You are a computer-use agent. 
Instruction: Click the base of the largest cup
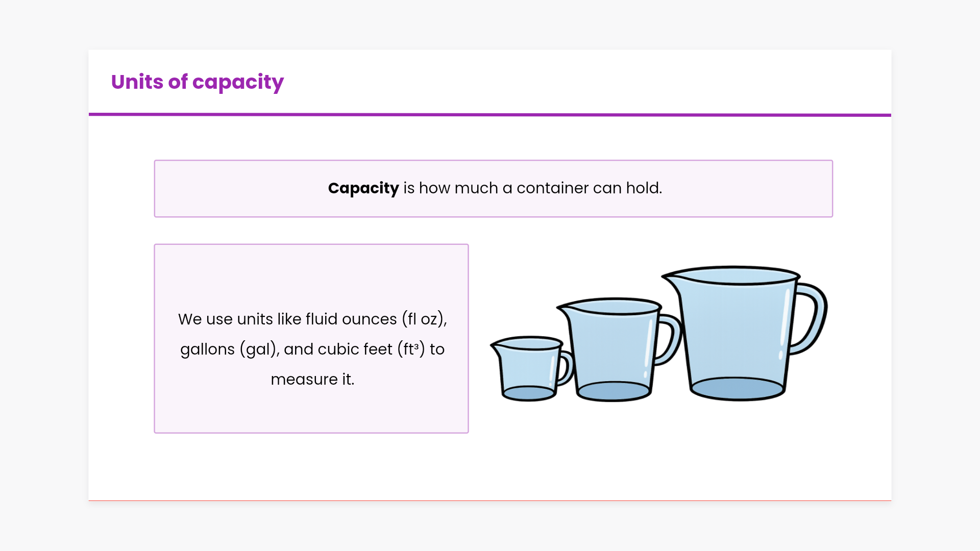pos(737,389)
